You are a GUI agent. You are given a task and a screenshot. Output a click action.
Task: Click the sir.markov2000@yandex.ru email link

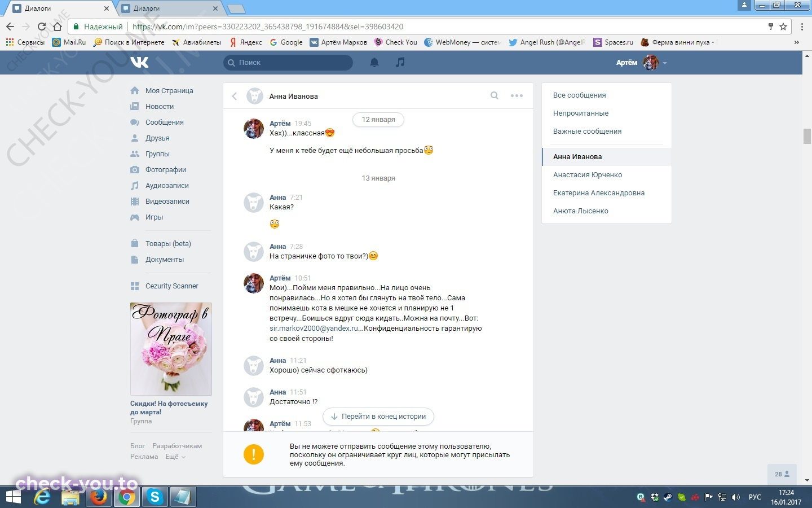pos(314,328)
